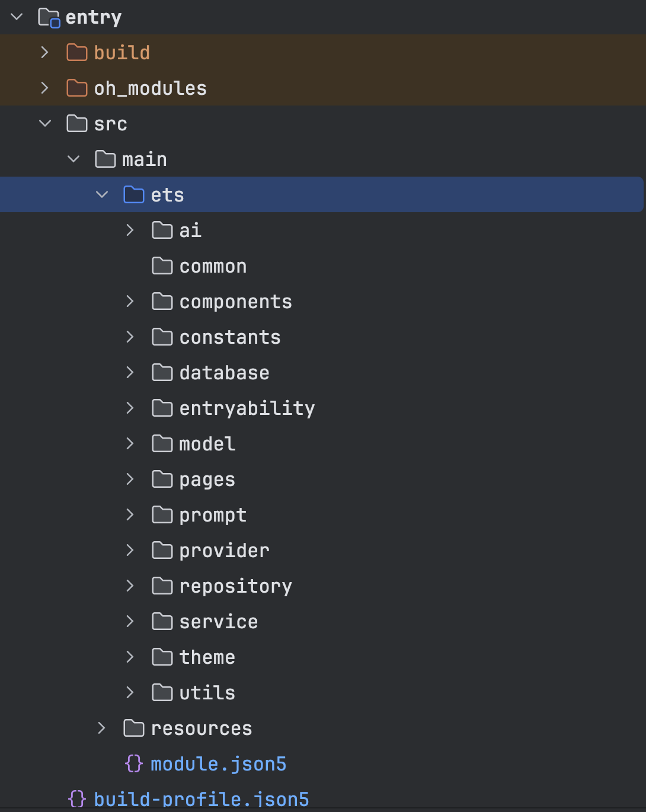This screenshot has width=646, height=812.
Task: Expand the utils folder arrow
Action: [x=130, y=692]
